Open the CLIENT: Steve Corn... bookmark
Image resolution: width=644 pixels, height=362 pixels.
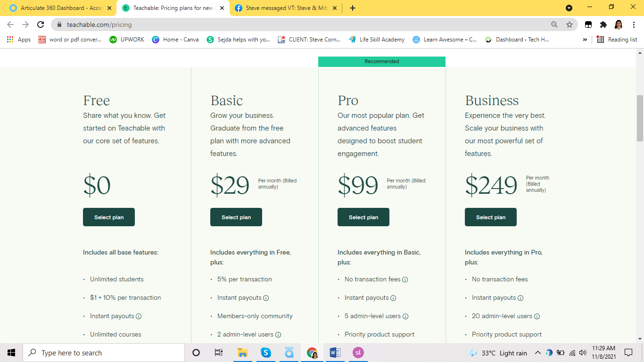(x=309, y=40)
